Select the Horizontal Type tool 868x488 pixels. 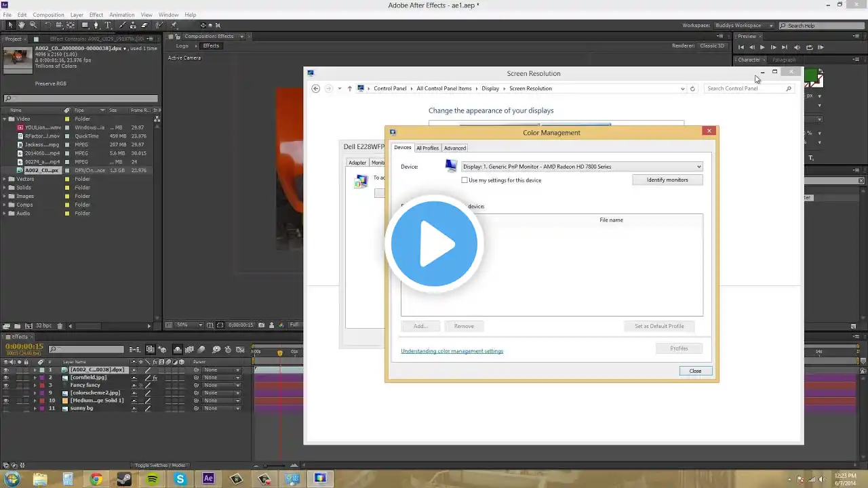(x=108, y=25)
